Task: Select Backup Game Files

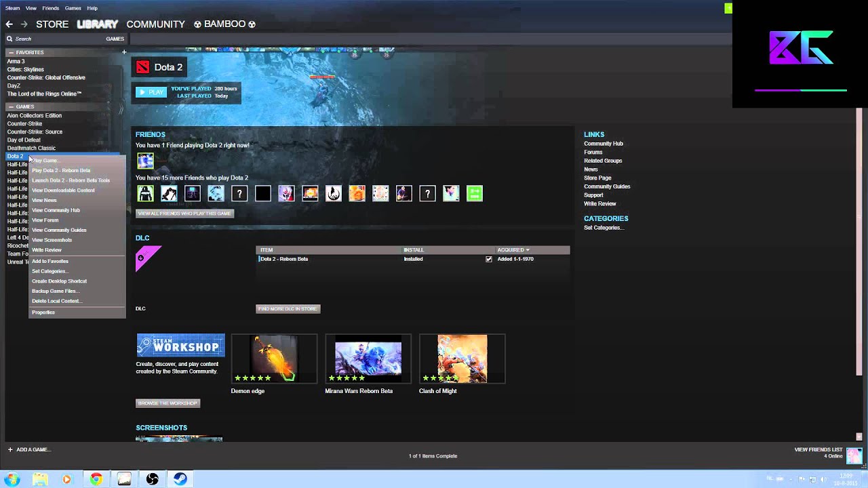Action: (55, 291)
